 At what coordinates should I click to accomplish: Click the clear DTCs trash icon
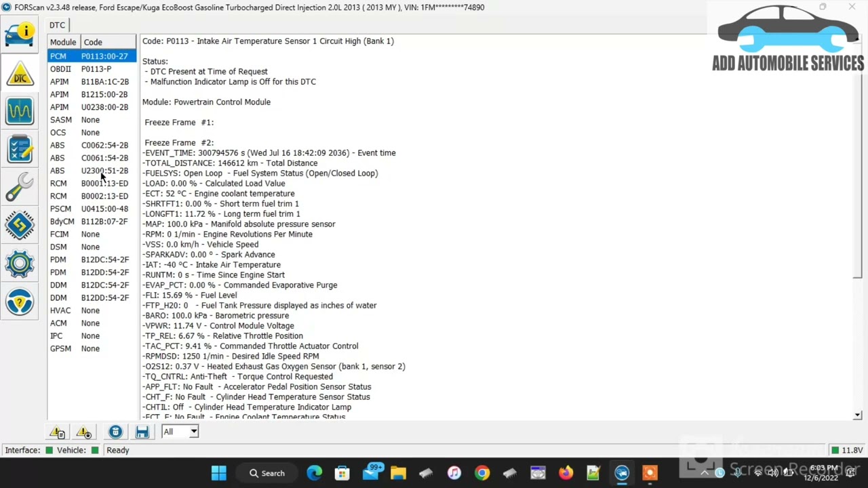[x=115, y=432]
